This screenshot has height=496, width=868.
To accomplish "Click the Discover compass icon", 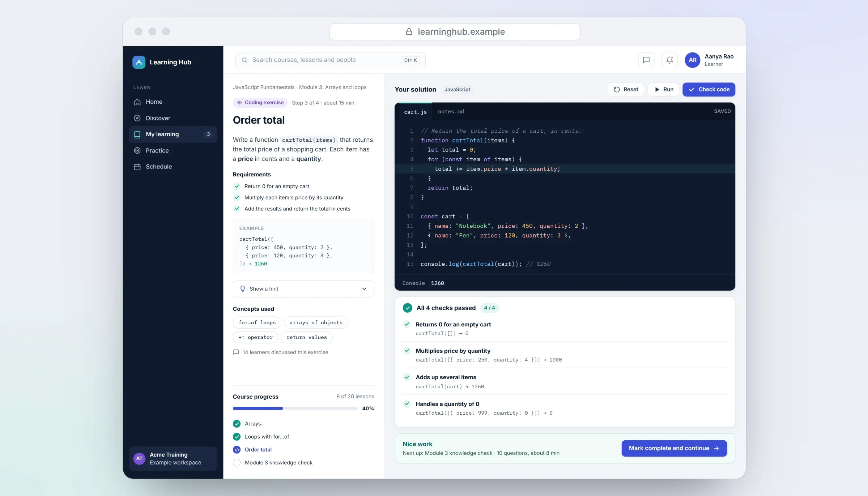I will pyautogui.click(x=137, y=118).
